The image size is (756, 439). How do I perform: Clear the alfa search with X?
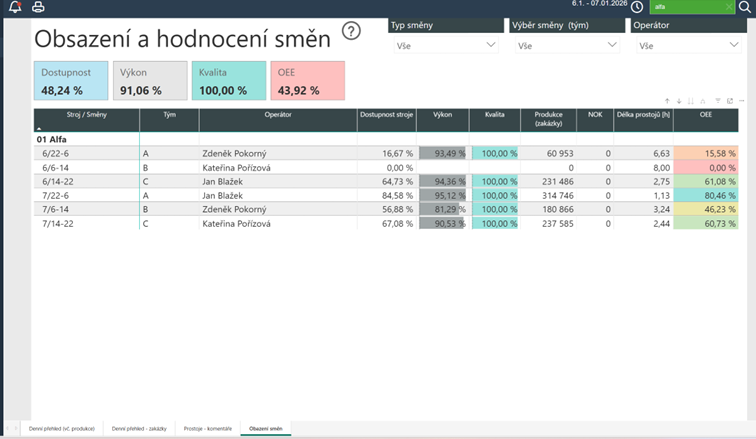[x=729, y=7]
